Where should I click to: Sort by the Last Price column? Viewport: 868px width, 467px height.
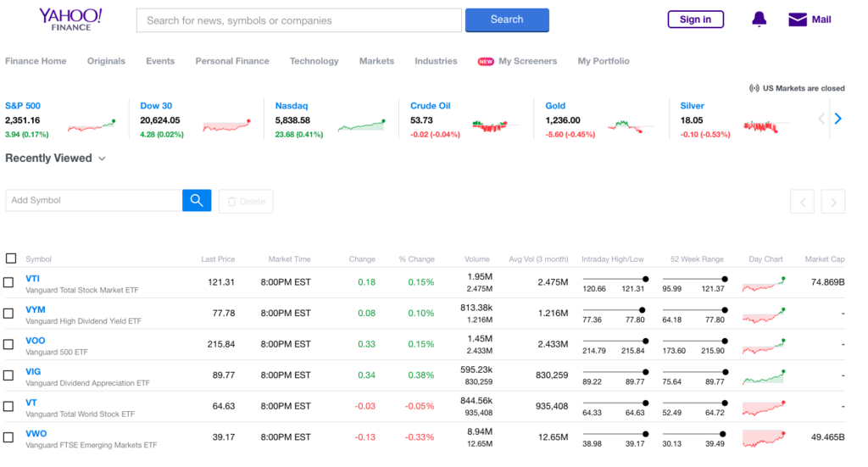click(x=218, y=259)
